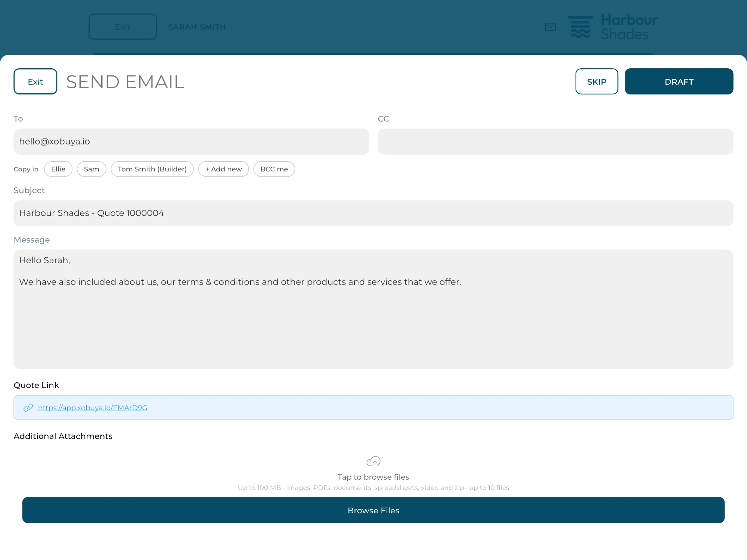Screen dimensions: 747x560
Task: Click the Browse Files button
Action: click(373, 510)
